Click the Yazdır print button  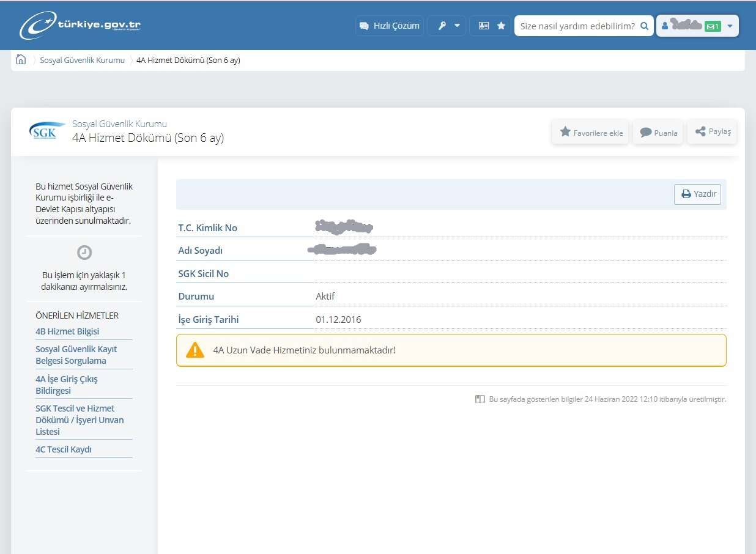[698, 194]
